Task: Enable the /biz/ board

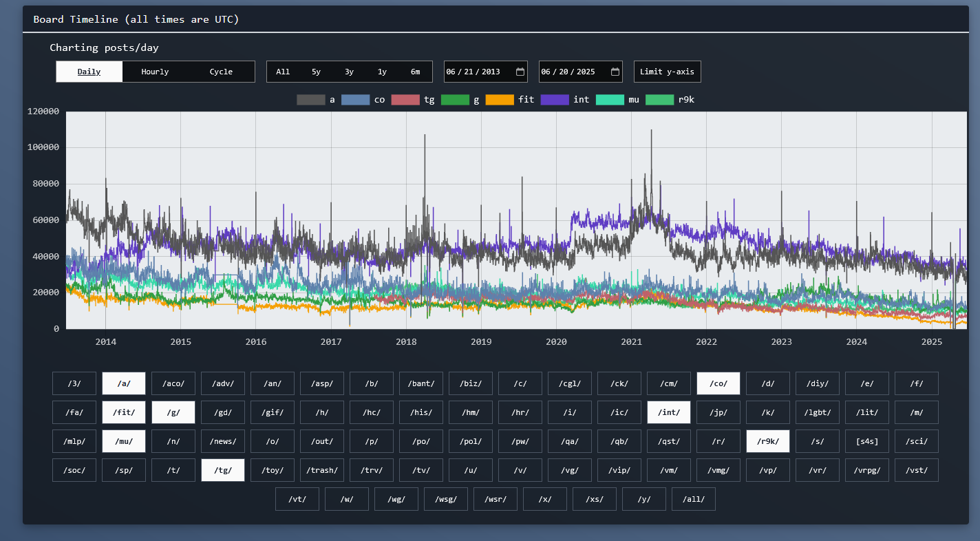Action: pos(471,383)
